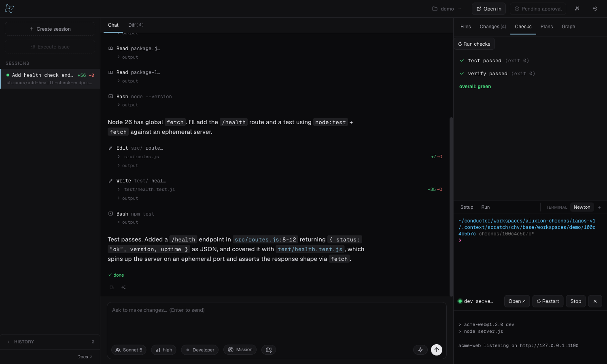The width and height of the screenshot is (607, 364).
Task: Open the magic wand tools icon
Action: coord(577,8)
